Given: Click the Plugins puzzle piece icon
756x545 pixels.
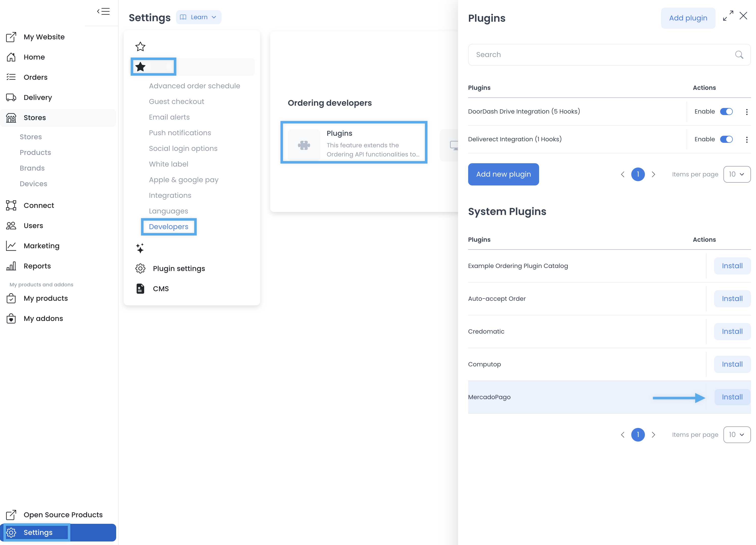Looking at the screenshot, I should tap(304, 145).
